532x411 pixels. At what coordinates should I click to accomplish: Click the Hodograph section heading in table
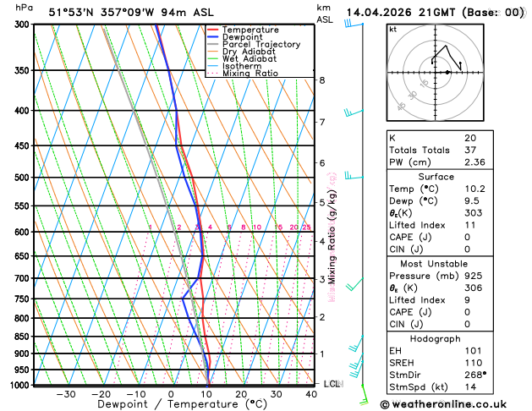[x=436, y=339]
